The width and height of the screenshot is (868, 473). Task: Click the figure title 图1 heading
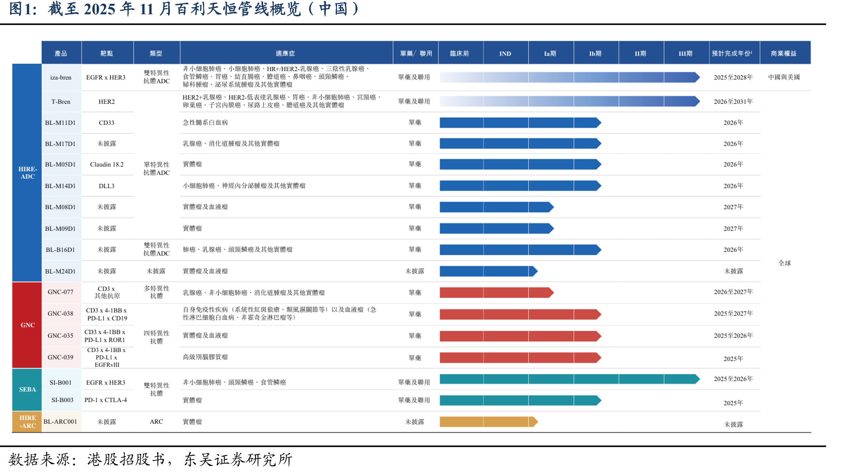(x=184, y=9)
